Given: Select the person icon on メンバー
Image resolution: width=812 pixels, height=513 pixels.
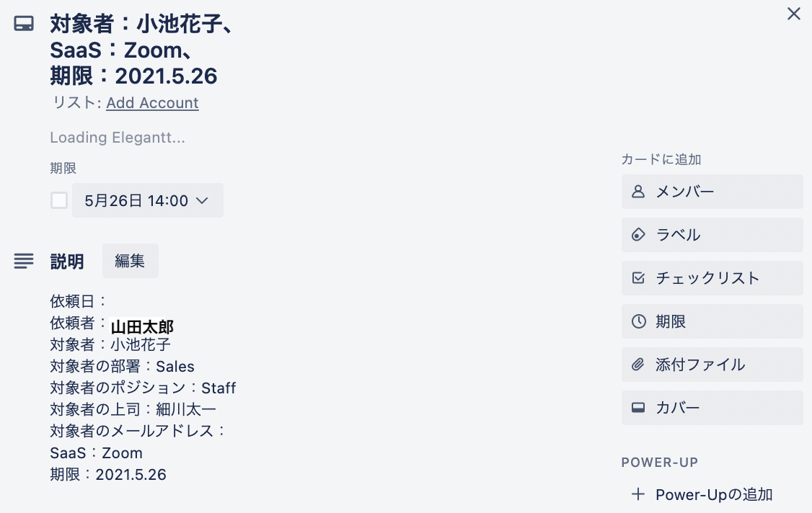Looking at the screenshot, I should point(638,191).
